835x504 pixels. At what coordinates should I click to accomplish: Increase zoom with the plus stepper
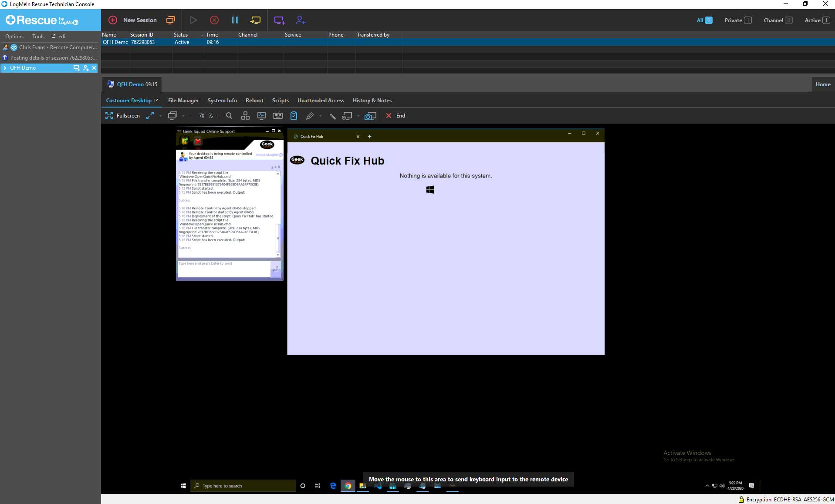[217, 116]
